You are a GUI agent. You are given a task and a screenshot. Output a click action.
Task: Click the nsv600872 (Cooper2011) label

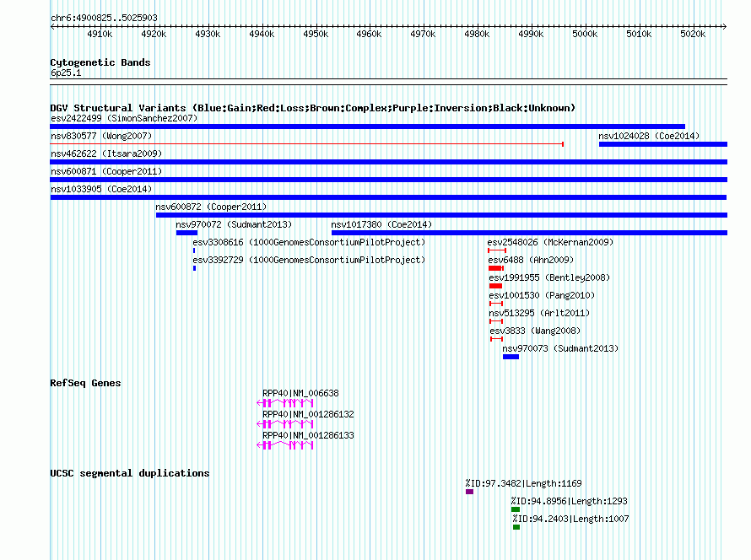coord(211,207)
